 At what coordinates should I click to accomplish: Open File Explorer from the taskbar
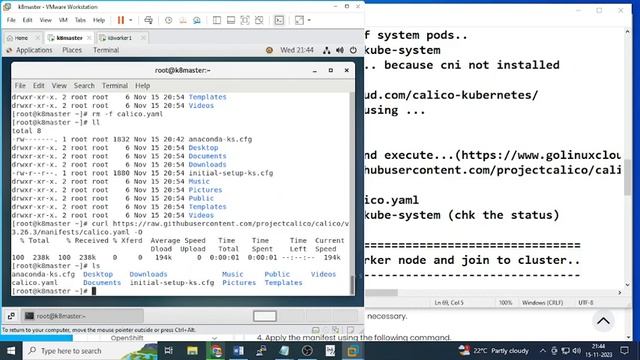pos(192,351)
